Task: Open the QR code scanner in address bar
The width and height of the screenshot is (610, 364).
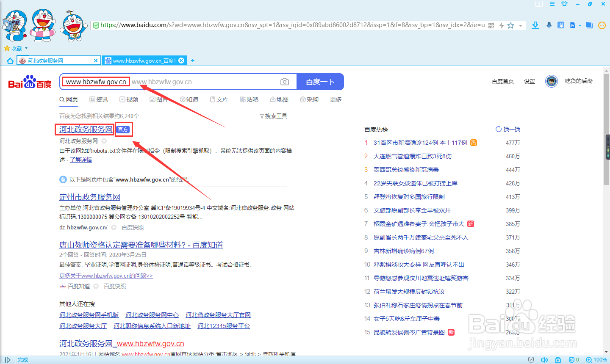Action: tap(491, 25)
